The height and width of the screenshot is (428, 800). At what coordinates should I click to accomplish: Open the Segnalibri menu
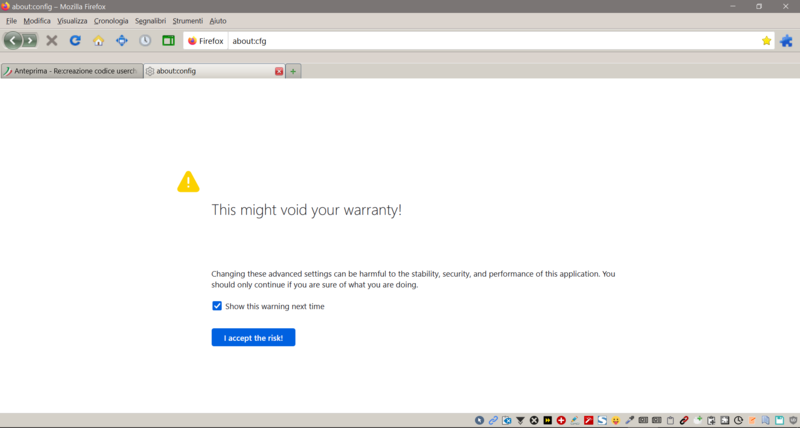click(x=150, y=21)
